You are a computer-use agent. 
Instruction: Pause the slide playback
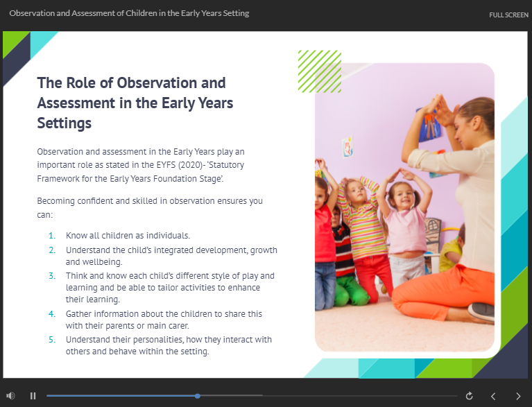[x=33, y=396]
